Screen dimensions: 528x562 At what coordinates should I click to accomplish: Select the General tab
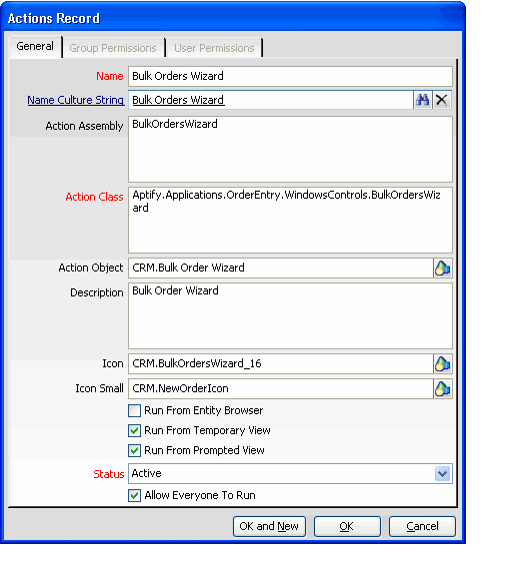click(35, 46)
